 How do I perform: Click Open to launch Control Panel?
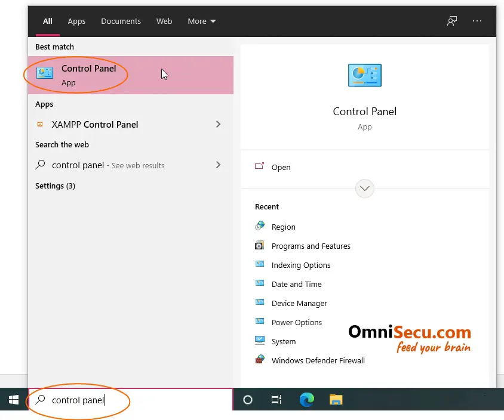tap(281, 167)
